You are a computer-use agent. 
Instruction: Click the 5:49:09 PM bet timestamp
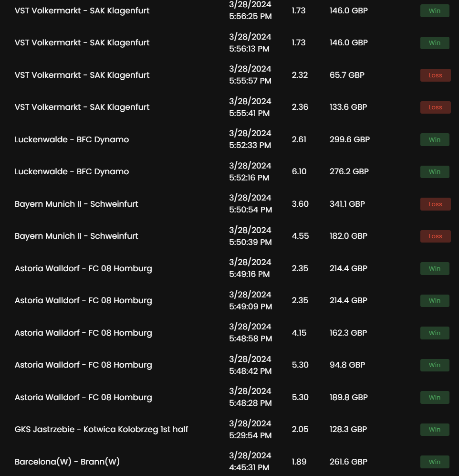tap(250, 300)
